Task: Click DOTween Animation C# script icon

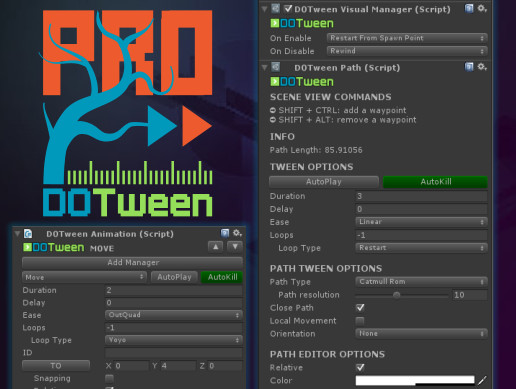Action: point(28,233)
